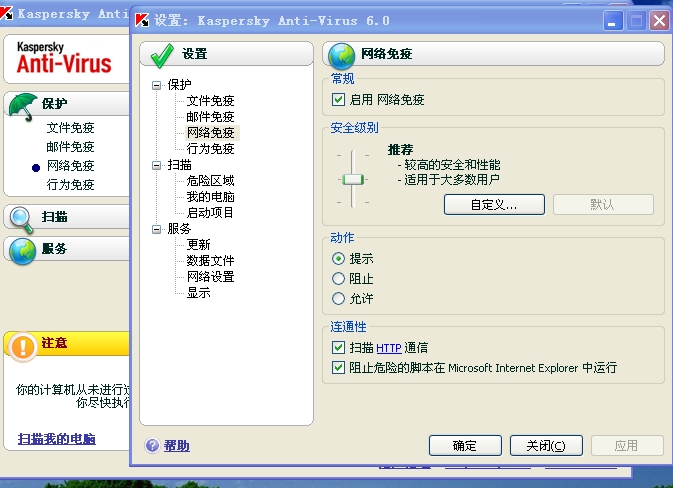Select 数据文件 in the settings tree
Image resolution: width=673 pixels, height=488 pixels.
[x=210, y=261]
